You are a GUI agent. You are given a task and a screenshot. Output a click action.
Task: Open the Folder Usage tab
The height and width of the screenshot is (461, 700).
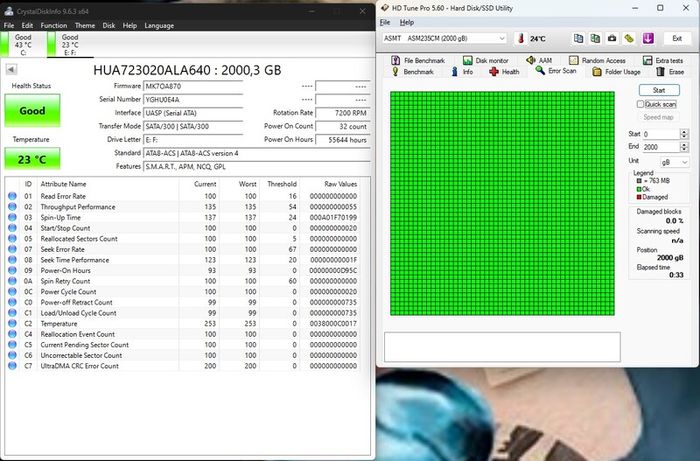point(617,72)
